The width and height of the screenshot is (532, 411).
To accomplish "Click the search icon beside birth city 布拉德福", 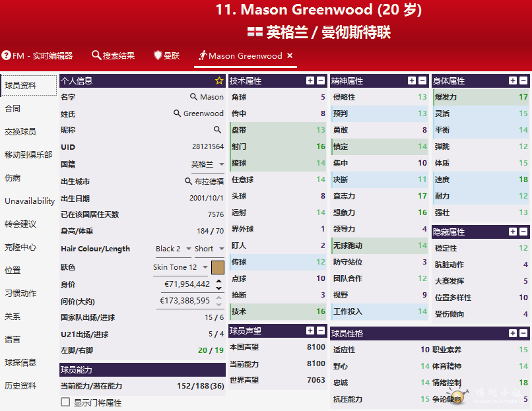I will tap(188, 181).
